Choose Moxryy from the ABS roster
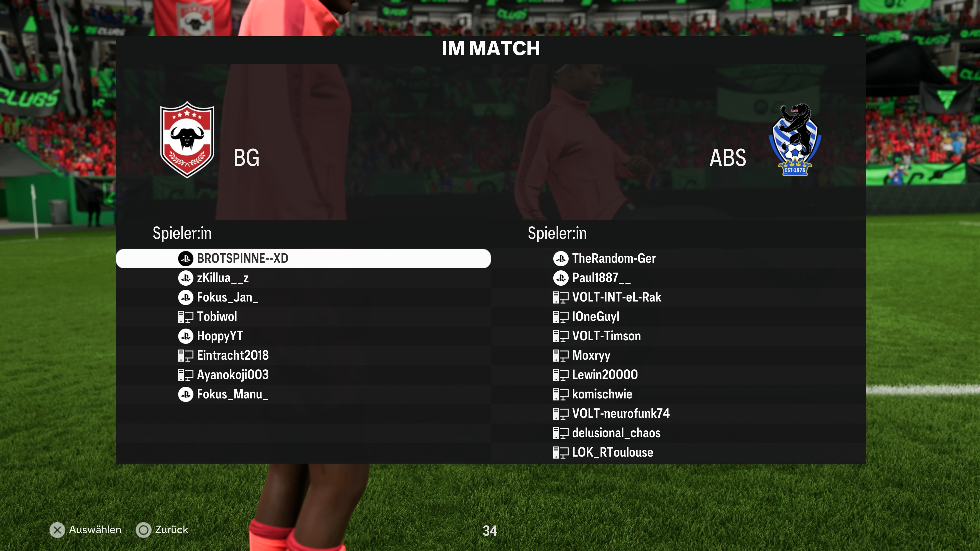Image resolution: width=980 pixels, height=551 pixels. [x=678, y=356]
